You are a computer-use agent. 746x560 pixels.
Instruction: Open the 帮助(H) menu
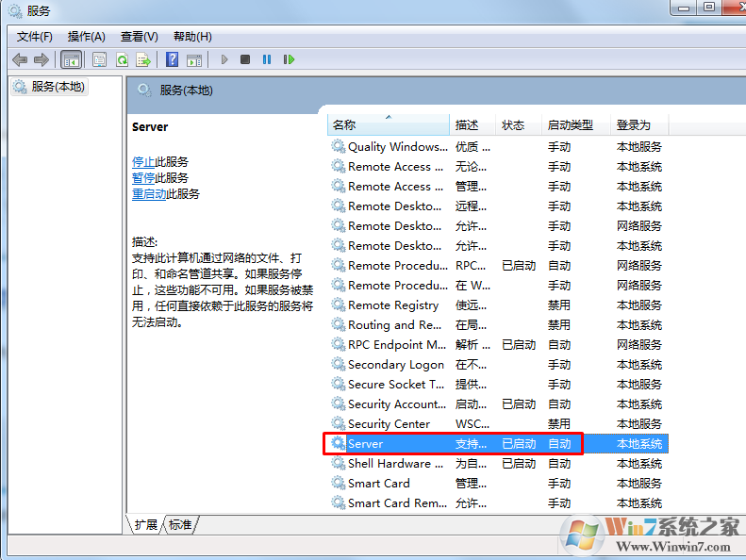192,37
